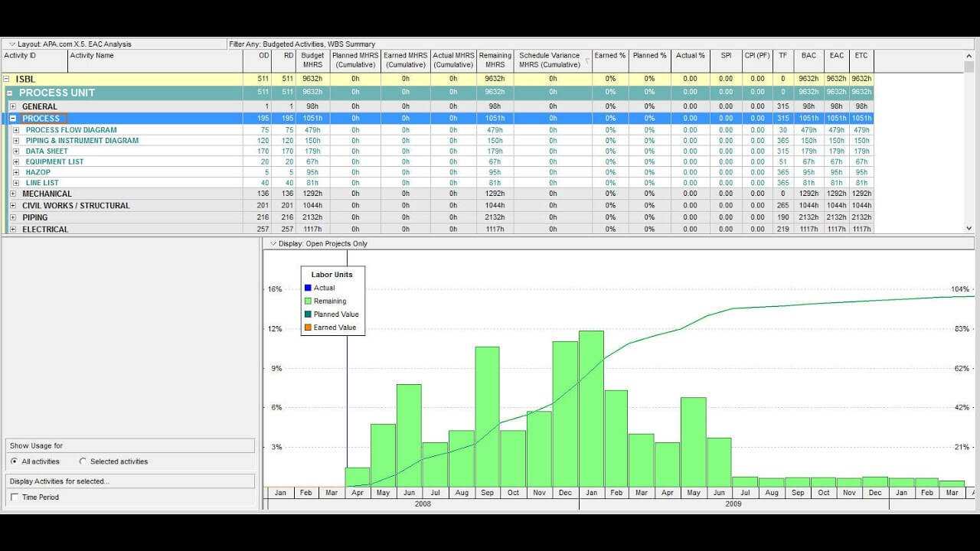The width and height of the screenshot is (980, 551).
Task: Select the Selected activities radio button
Action: click(x=83, y=461)
